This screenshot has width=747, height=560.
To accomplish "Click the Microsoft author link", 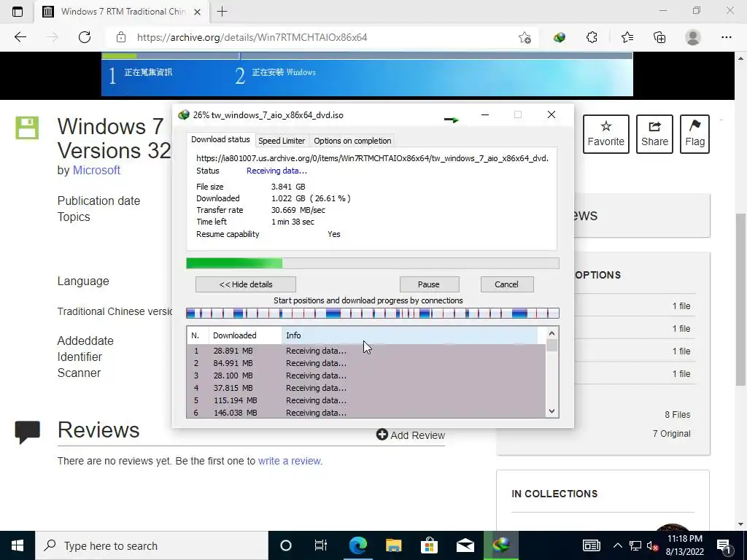I will 96,170.
